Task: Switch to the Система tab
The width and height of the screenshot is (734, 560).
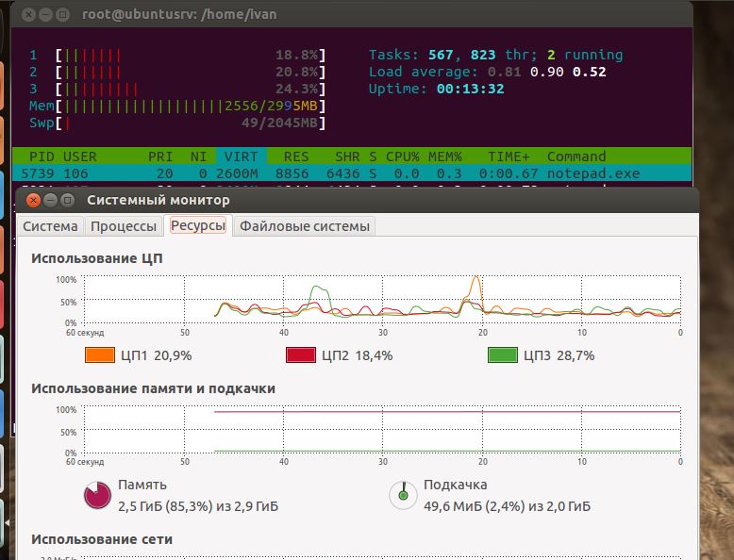Action: point(50,226)
